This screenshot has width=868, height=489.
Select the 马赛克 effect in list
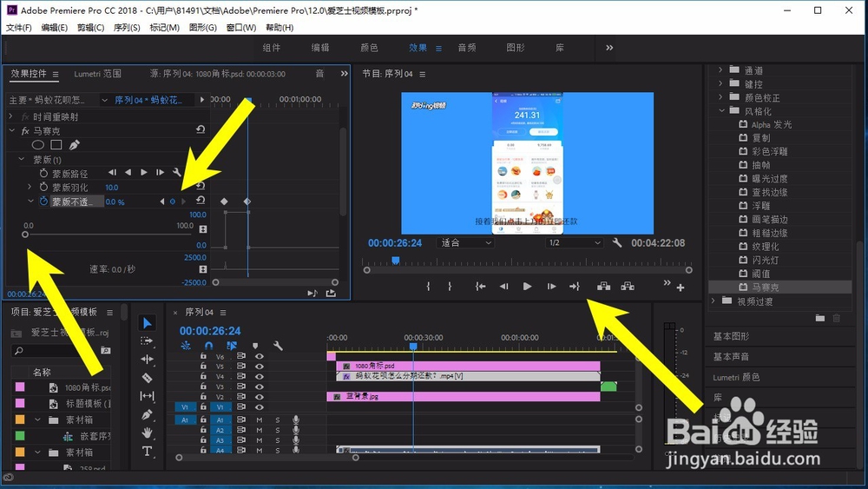click(779, 287)
